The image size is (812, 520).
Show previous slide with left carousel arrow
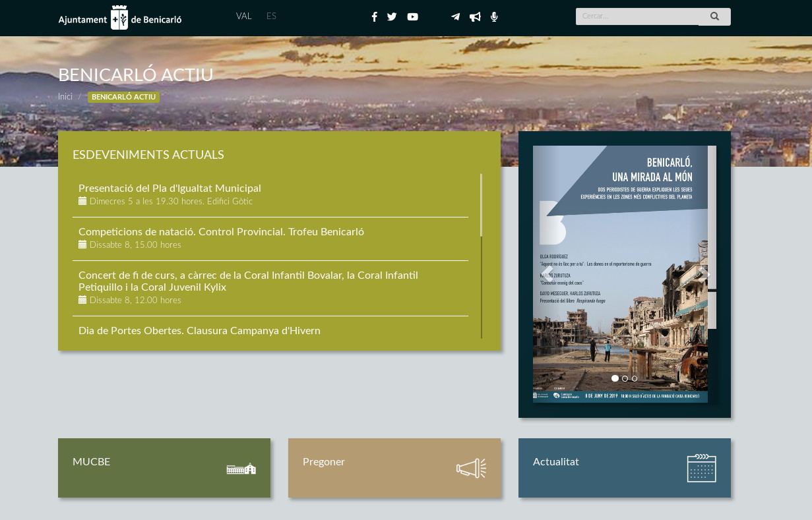pos(547,274)
